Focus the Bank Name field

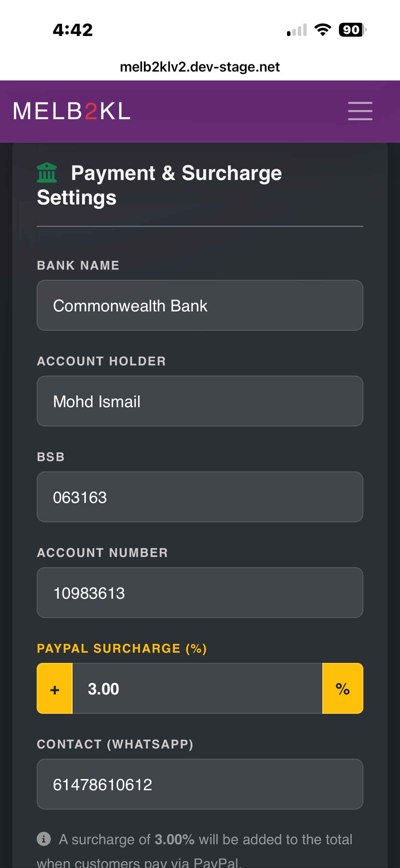point(200,305)
